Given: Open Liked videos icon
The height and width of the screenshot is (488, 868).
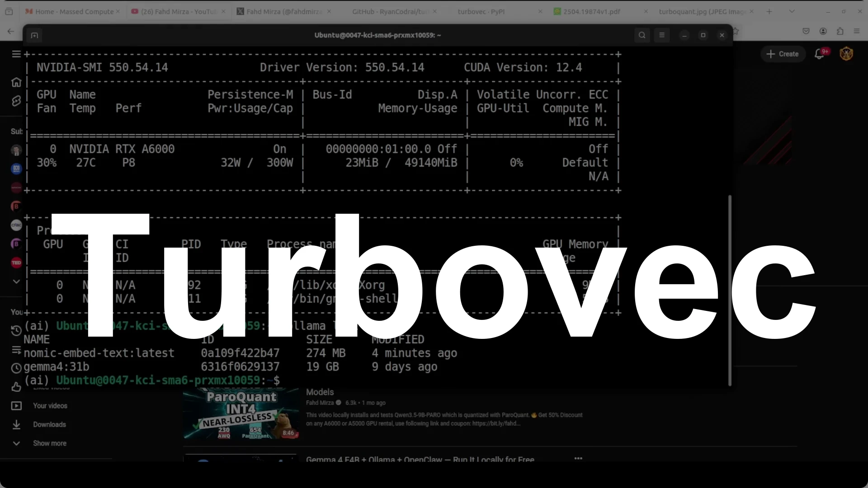Looking at the screenshot, I should click(16, 387).
